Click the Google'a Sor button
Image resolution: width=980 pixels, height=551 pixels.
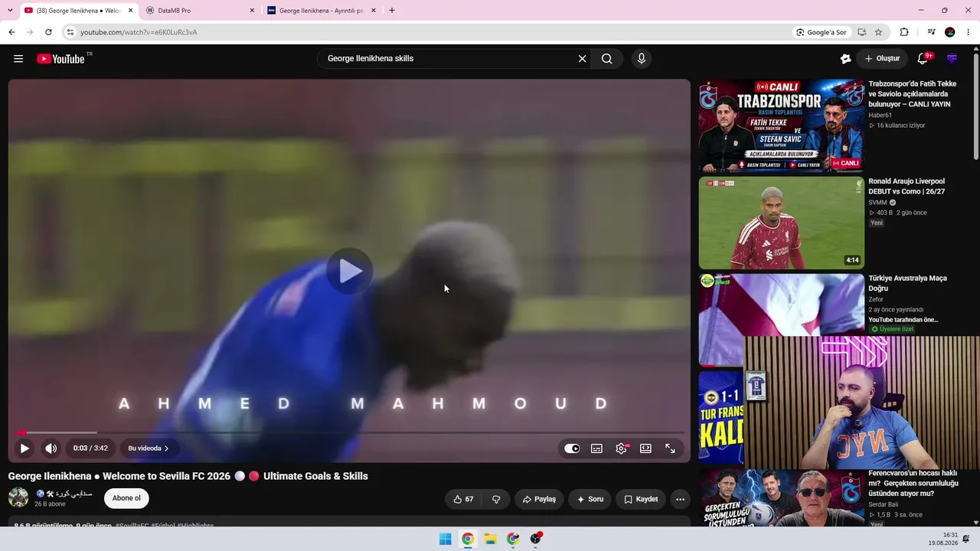[822, 32]
